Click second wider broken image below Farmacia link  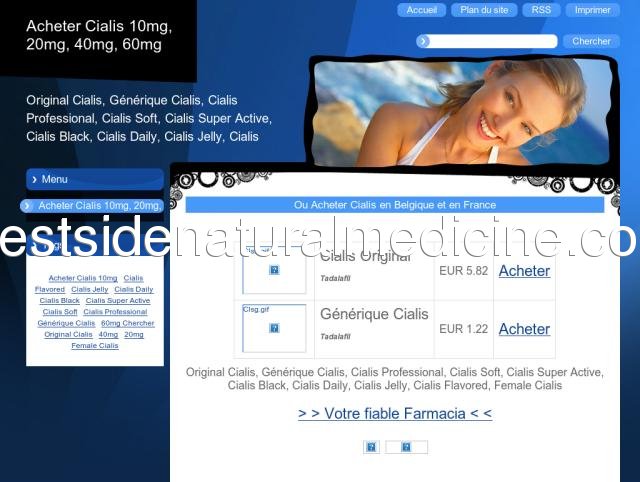tap(407, 447)
